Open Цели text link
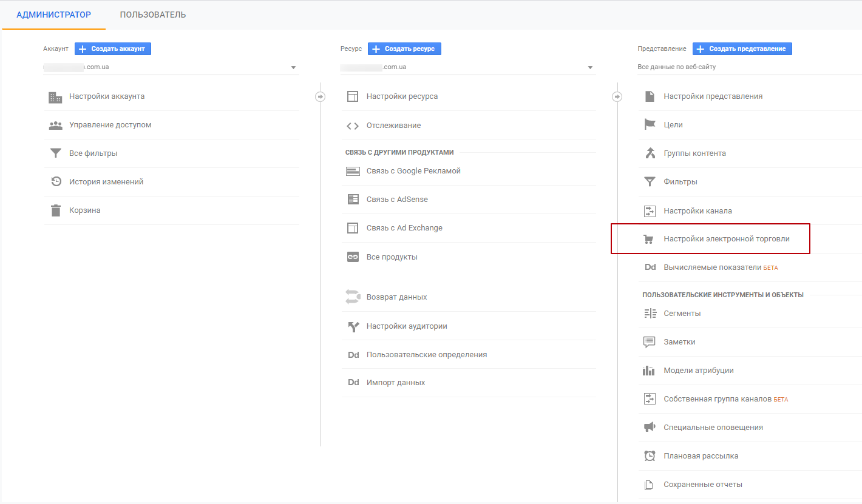The height and width of the screenshot is (504, 862). click(673, 124)
